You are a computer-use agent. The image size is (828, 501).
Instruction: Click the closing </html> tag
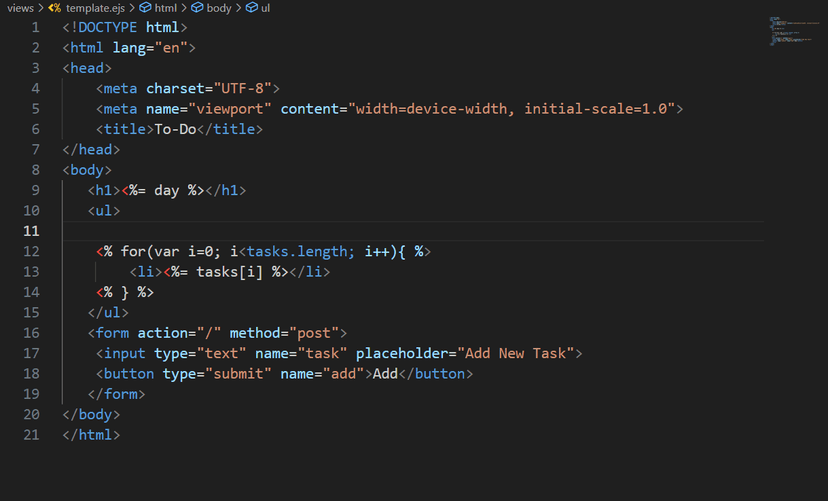[91, 435]
